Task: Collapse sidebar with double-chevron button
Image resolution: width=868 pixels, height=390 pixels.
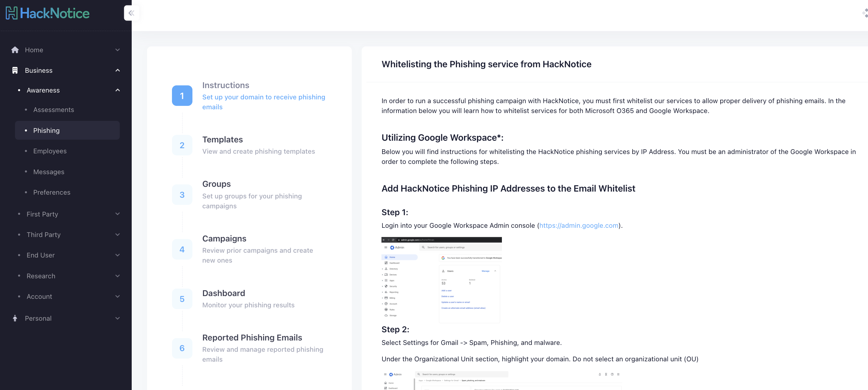Action: pos(131,13)
